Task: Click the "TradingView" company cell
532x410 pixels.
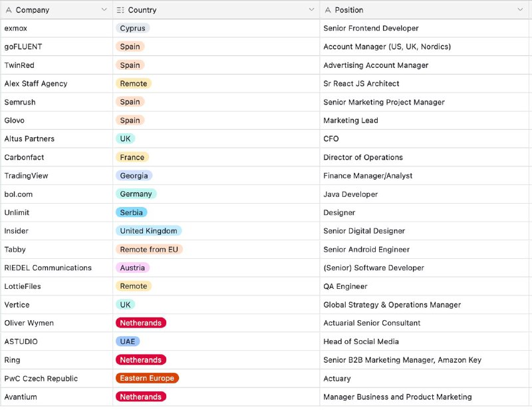Action: tap(57, 176)
